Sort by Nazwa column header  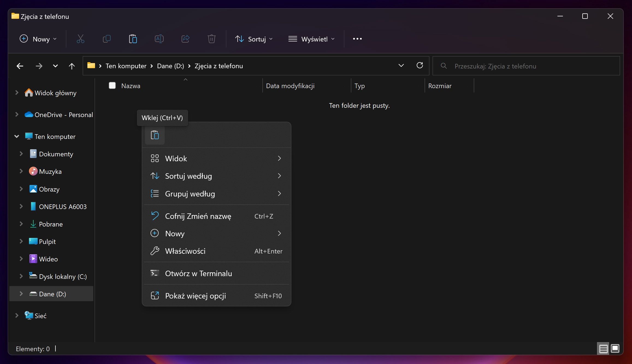tap(131, 86)
